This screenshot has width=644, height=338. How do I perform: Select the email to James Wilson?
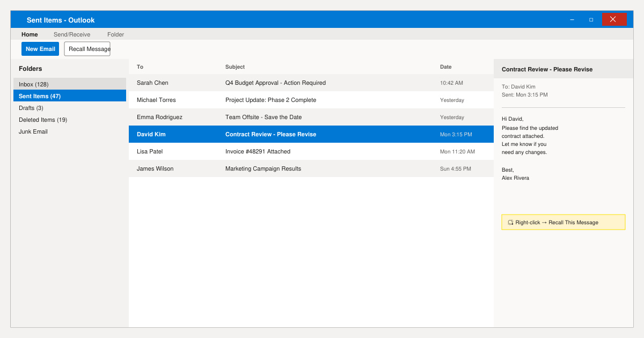click(311, 168)
